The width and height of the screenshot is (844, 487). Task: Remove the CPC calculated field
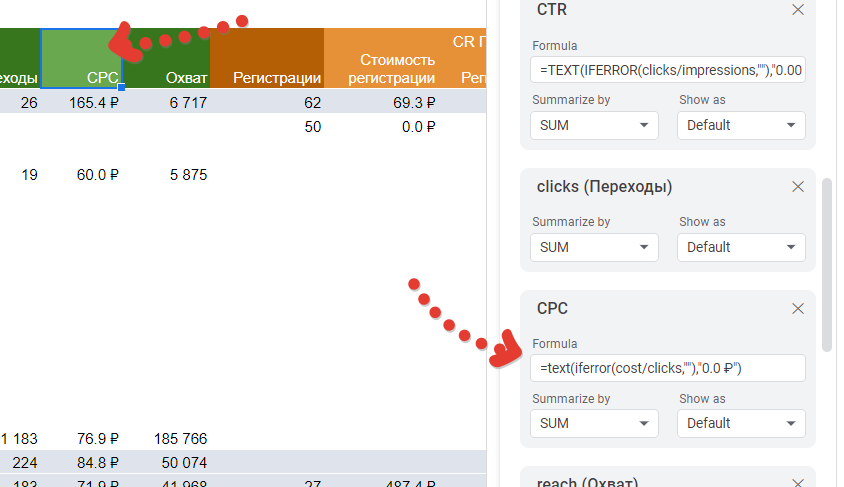tap(798, 309)
